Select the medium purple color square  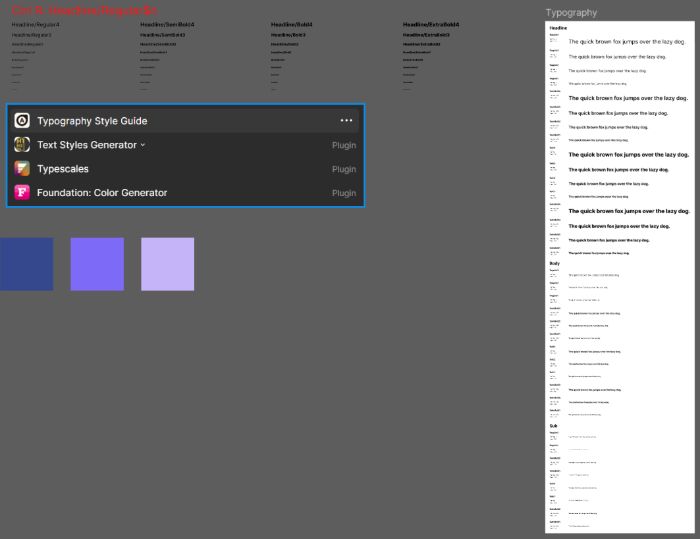tap(97, 264)
